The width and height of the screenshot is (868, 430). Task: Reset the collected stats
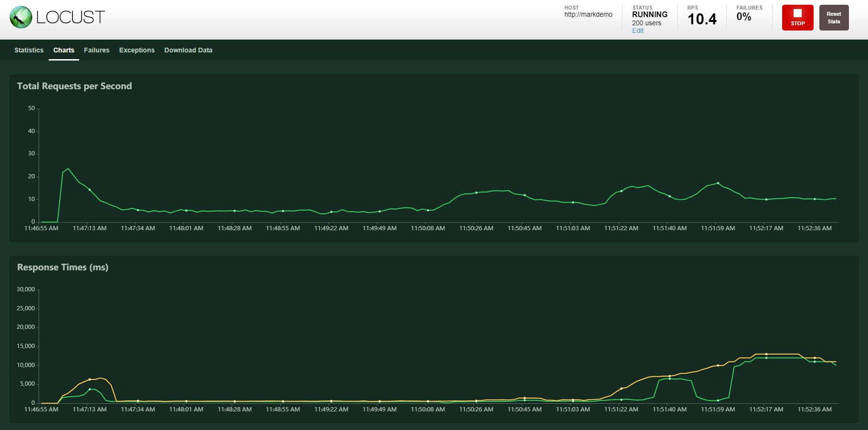point(834,18)
